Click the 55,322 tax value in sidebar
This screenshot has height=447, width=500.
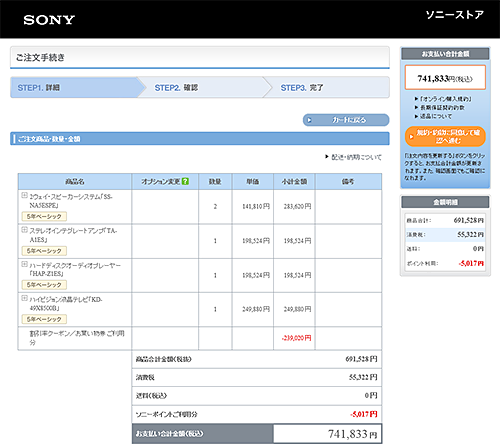[x=470, y=235]
